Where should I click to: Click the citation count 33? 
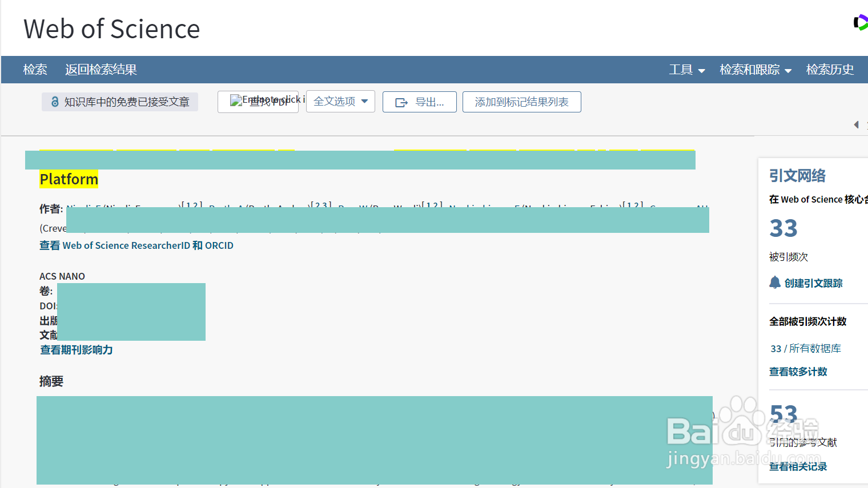click(783, 229)
